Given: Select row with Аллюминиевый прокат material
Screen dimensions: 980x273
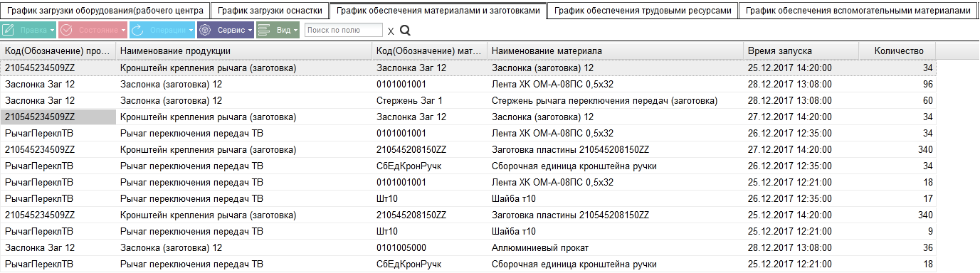Looking at the screenshot, I should coord(468,247).
